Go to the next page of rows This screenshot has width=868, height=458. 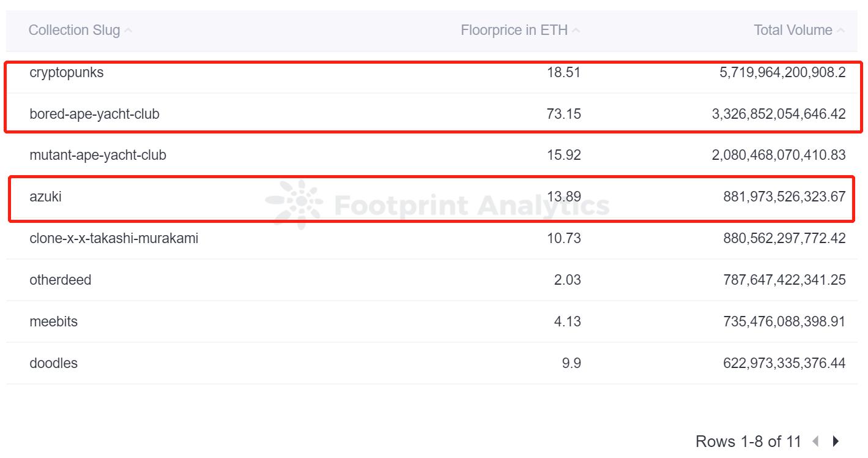tap(836, 441)
